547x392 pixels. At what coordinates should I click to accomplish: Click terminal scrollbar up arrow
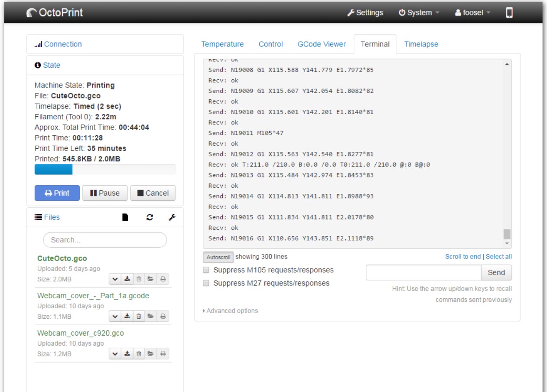click(x=507, y=64)
